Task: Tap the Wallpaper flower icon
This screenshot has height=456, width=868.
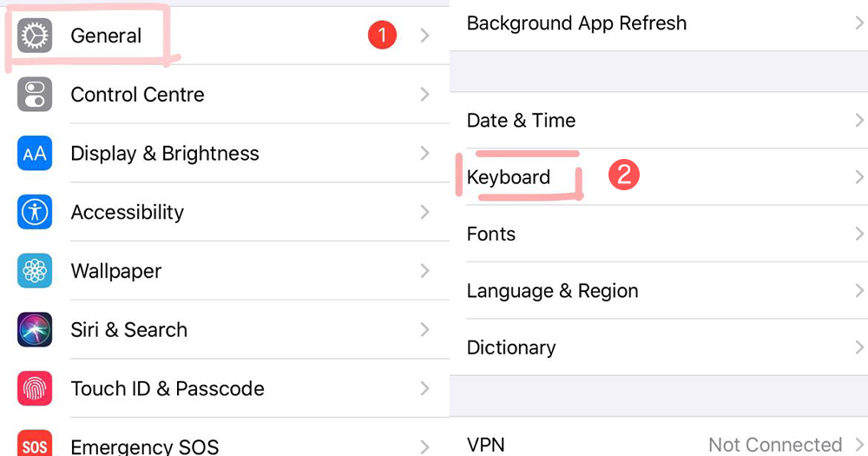Action: pyautogui.click(x=35, y=271)
